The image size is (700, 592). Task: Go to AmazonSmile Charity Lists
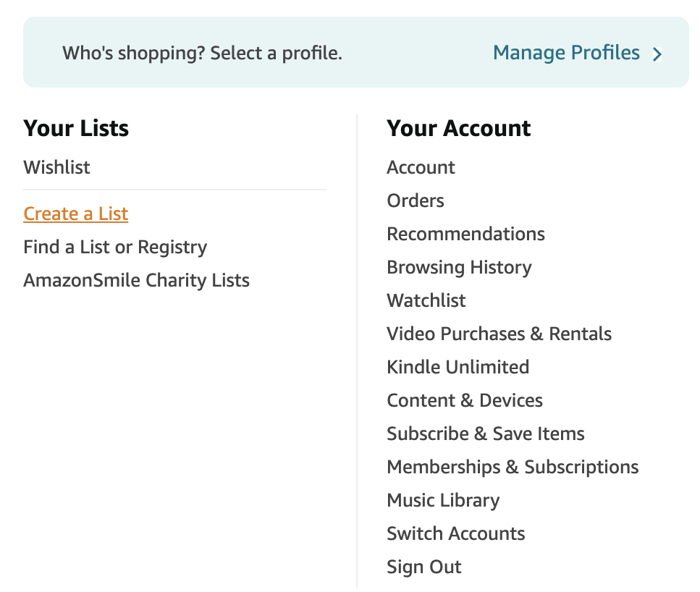coord(136,280)
